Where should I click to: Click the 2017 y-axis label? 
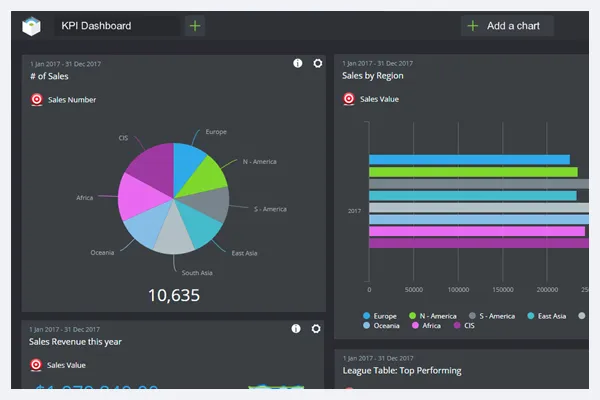point(354,211)
